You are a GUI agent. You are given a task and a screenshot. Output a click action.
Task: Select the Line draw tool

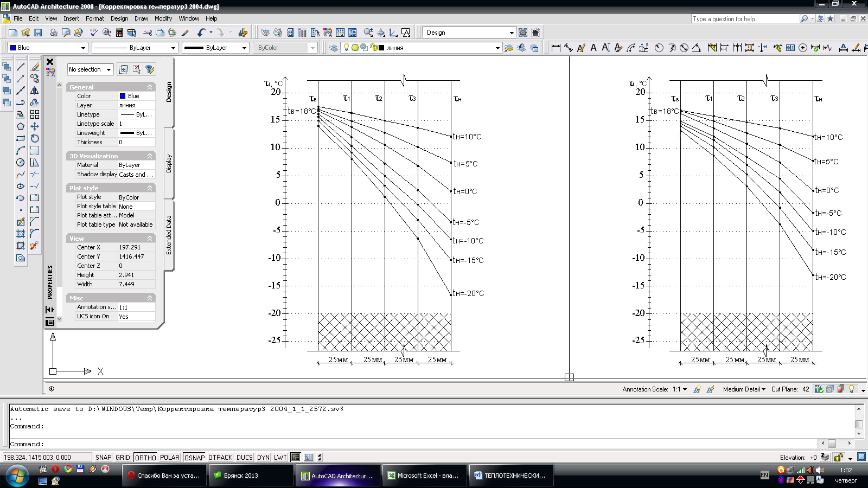pos(21,67)
